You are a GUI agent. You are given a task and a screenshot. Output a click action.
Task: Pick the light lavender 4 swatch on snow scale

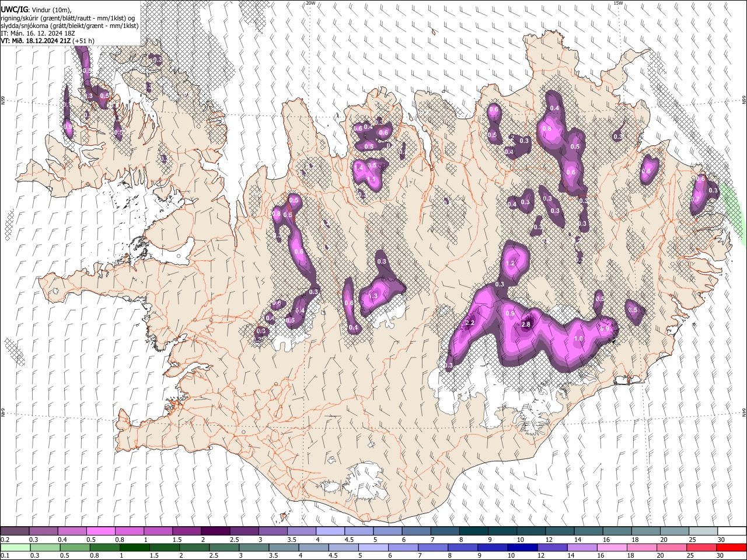[330, 531]
